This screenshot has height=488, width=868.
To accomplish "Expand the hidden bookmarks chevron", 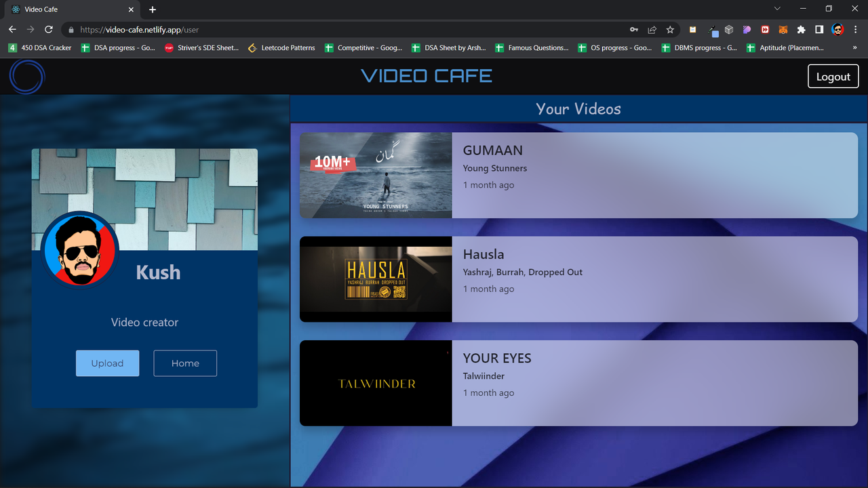I will point(856,47).
